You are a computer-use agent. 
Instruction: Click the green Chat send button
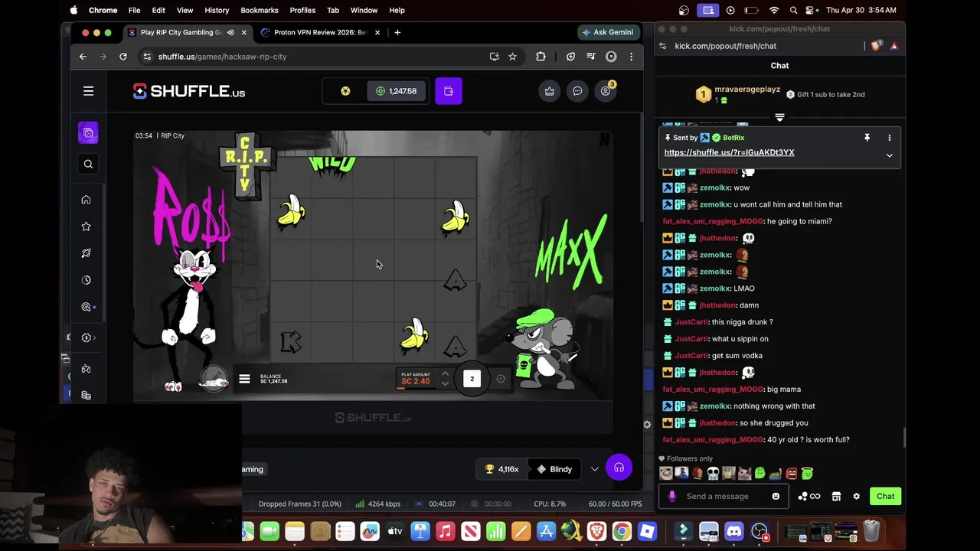885,496
